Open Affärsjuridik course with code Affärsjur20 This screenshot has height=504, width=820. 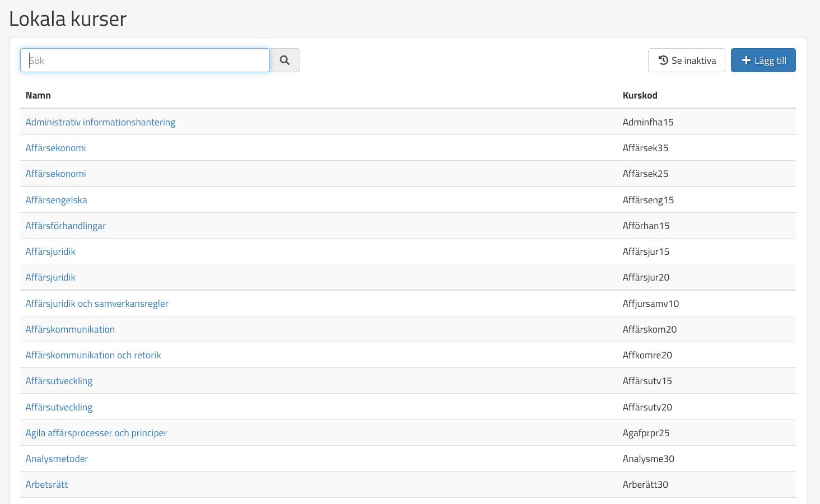50,277
